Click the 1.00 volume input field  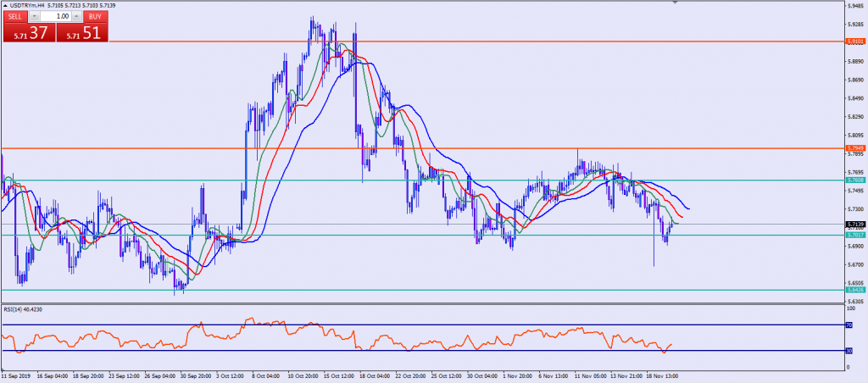56,16
